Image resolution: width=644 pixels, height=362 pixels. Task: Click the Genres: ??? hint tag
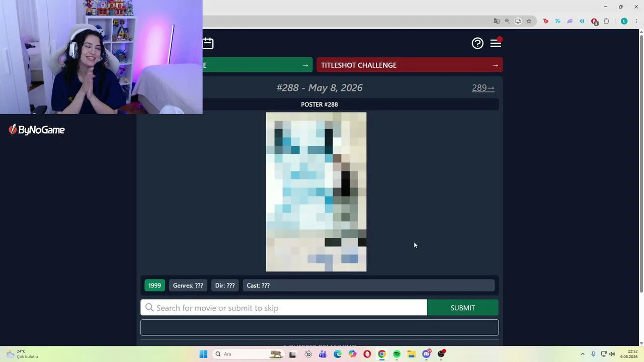pos(188,286)
